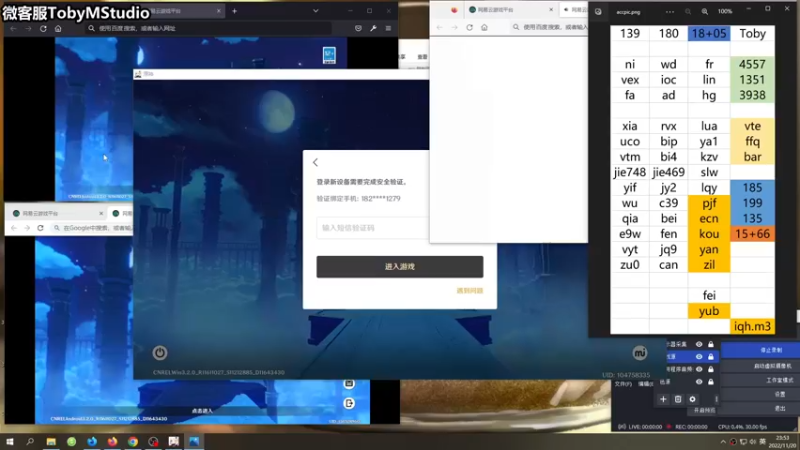Open account icon left of Firefox wrench

[x=358, y=29]
